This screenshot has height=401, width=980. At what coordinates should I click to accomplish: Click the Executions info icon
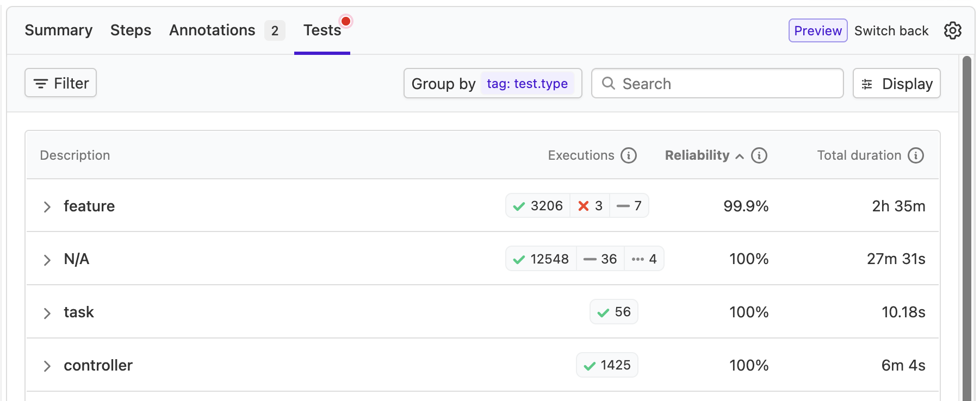(629, 155)
